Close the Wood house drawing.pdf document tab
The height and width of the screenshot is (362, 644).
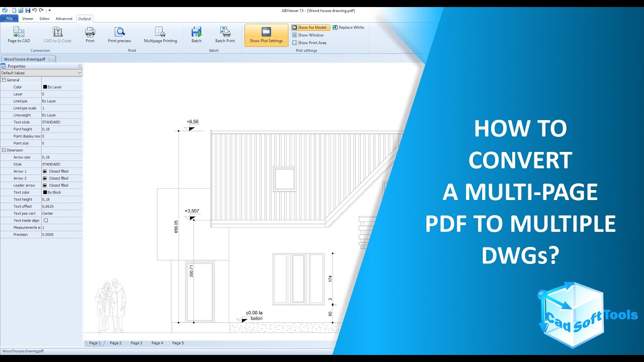(x=51, y=59)
